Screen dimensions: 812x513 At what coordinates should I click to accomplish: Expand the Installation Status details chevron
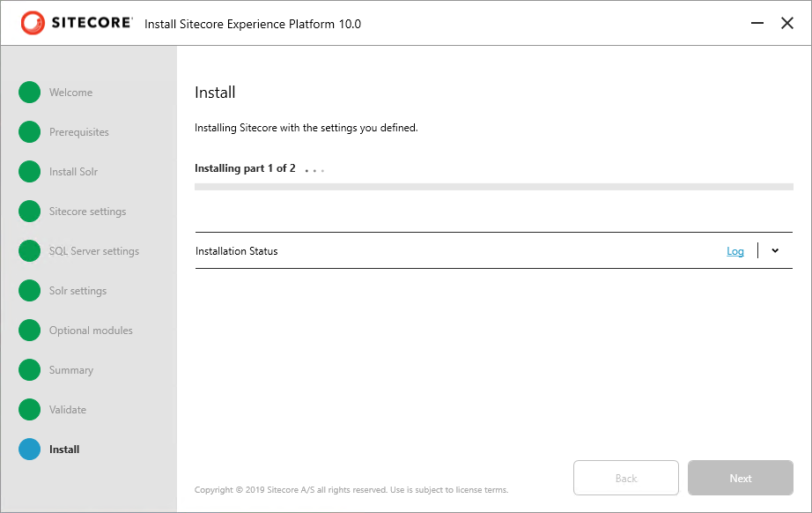775,251
